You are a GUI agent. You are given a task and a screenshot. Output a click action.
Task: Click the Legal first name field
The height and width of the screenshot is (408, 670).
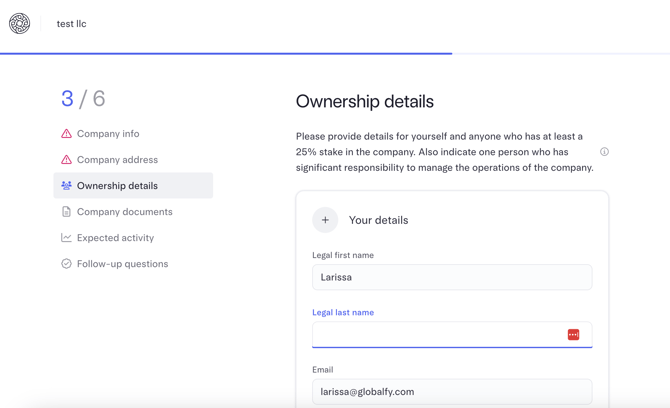click(451, 277)
